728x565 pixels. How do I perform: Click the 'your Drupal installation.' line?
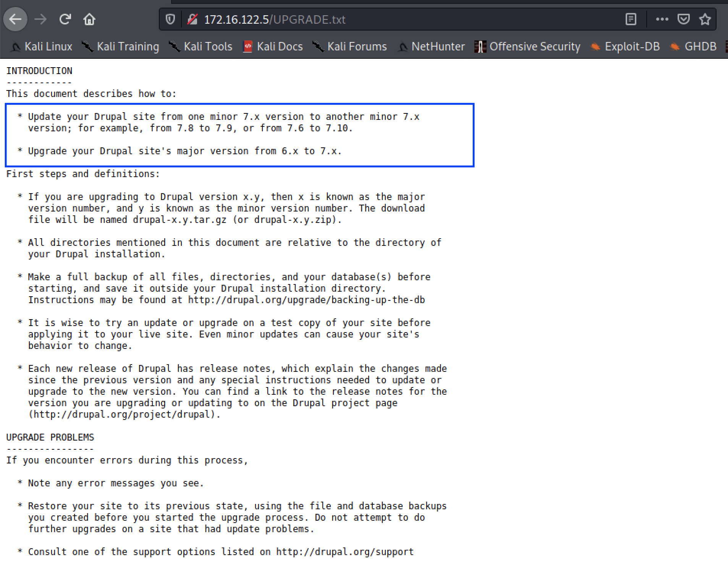(96, 254)
